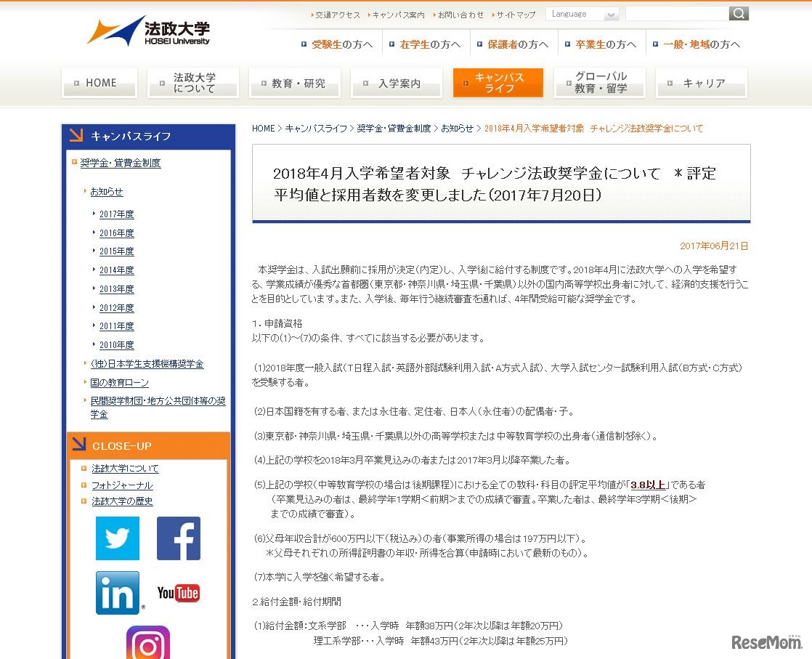This screenshot has width=812, height=659.
Task: Open 民間奨学財団・地方公共団体等の奨学金 link
Action: click(158, 407)
